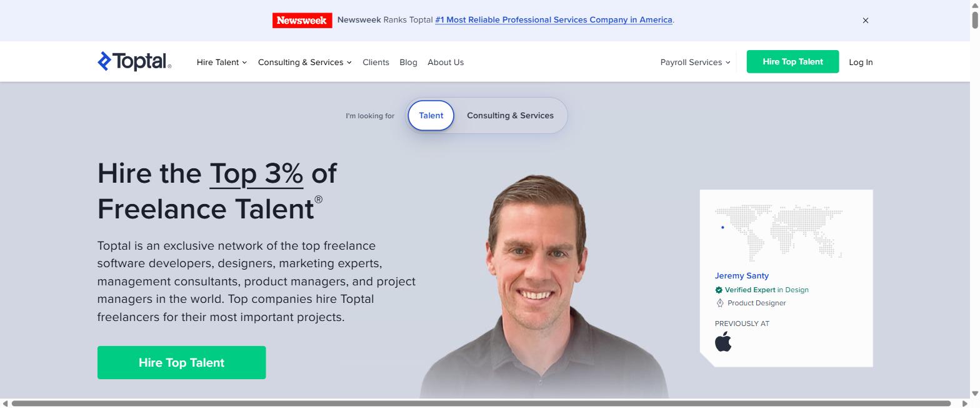Viewport: 980px width, 408px height.
Task: Switch to Consulting & Services toggle option
Action: 510,115
